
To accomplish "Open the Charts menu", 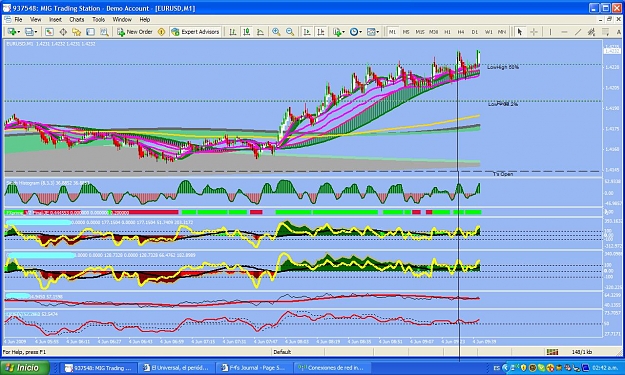I will [77, 20].
